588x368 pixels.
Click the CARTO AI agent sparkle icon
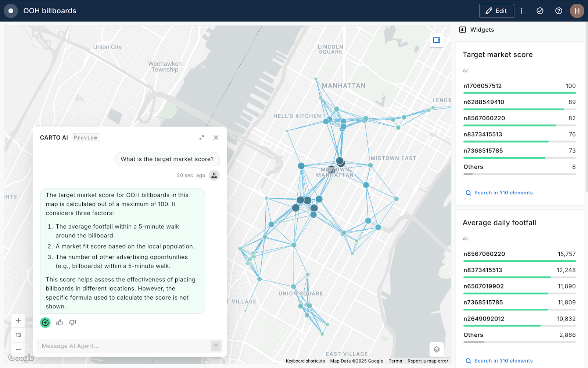(45, 323)
